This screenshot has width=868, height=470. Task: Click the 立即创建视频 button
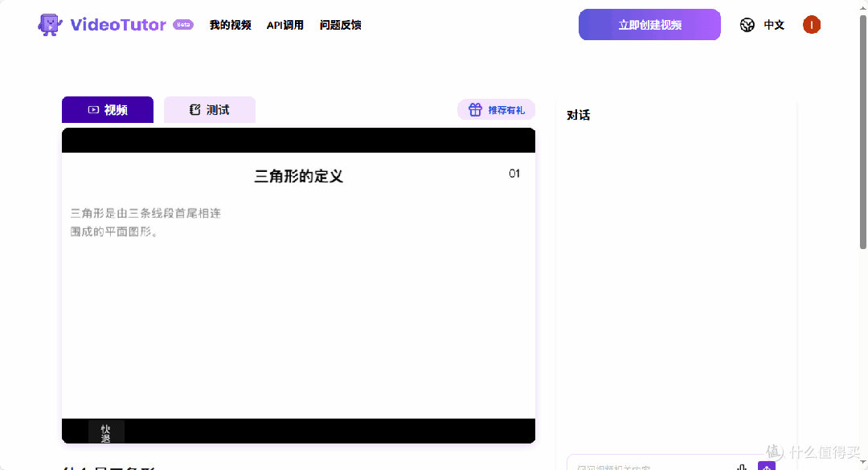click(649, 24)
